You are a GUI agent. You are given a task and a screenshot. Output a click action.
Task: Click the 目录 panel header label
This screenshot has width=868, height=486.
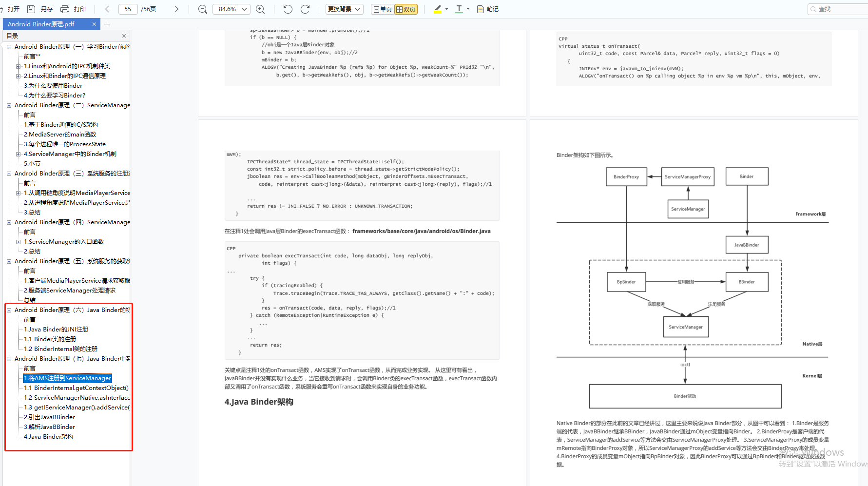click(x=12, y=36)
